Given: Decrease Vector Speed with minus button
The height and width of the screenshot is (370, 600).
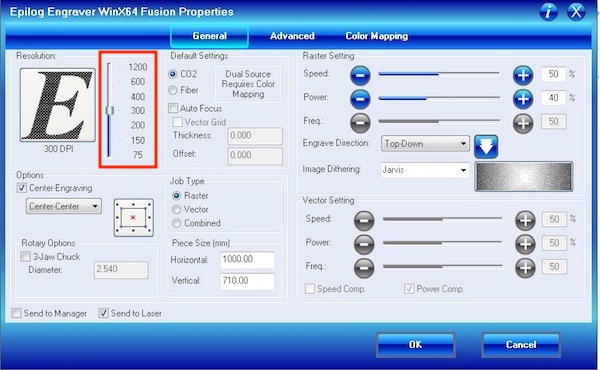Looking at the screenshot, I should (364, 220).
